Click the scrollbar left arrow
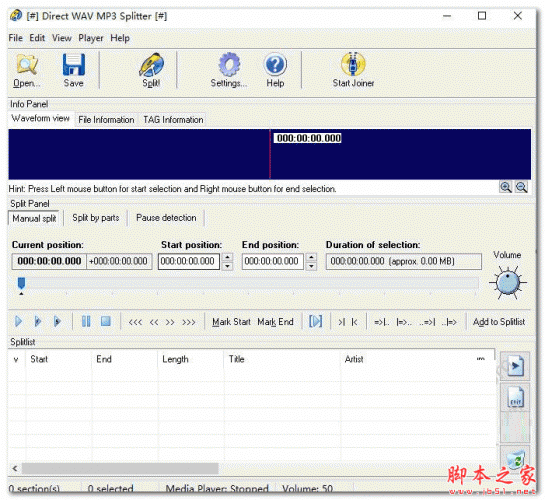Viewport: 545px width, 500px height. (x=15, y=468)
